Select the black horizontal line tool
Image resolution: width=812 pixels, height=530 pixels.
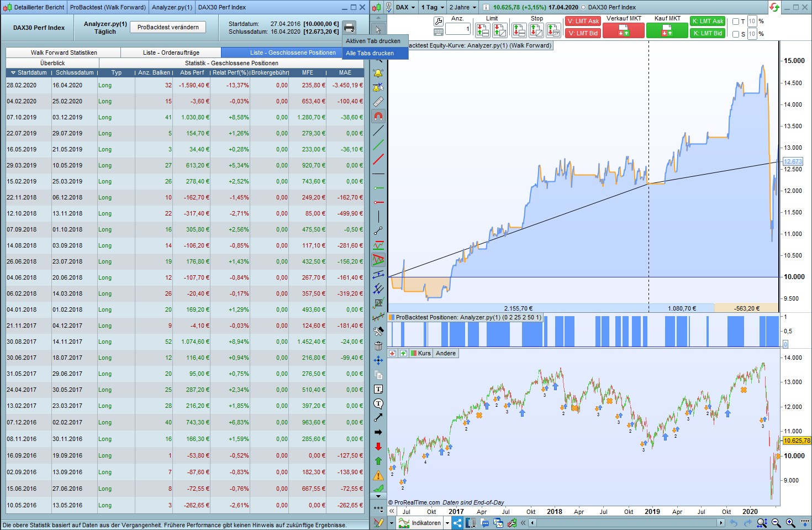378,174
